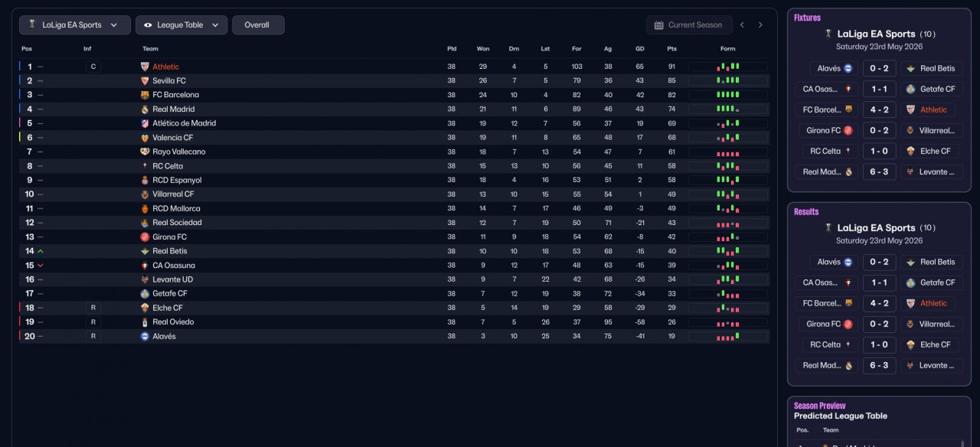The width and height of the screenshot is (980, 447).
Task: Click Alavés' form bar chart in table
Action: (x=728, y=336)
